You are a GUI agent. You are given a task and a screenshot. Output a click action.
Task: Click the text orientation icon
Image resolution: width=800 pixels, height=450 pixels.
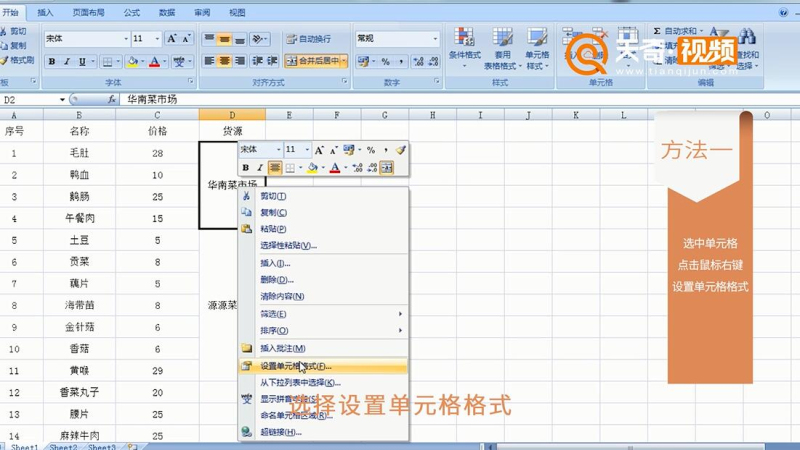point(258,39)
